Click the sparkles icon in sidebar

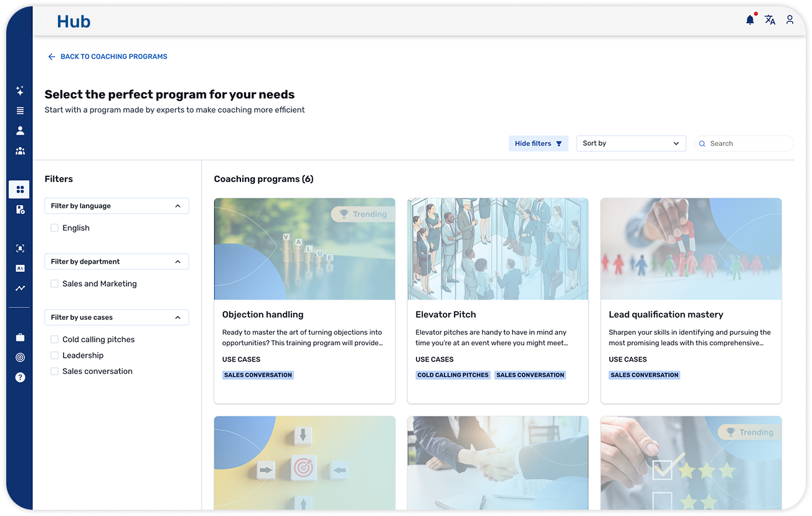[x=20, y=91]
